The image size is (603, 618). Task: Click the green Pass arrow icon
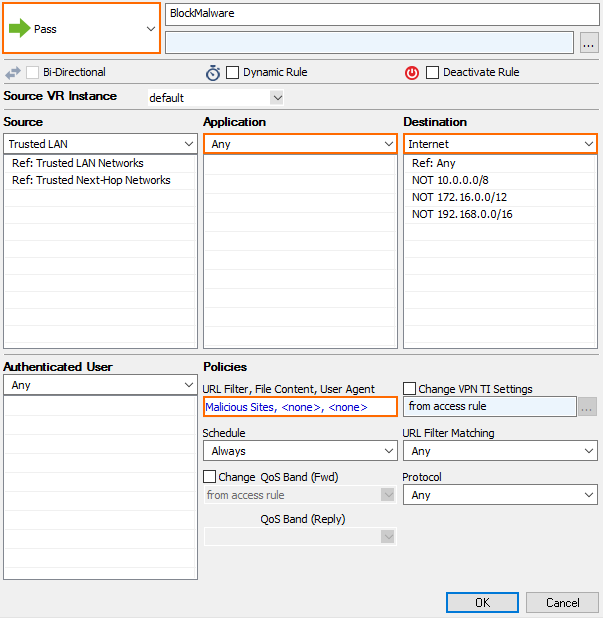click(x=19, y=29)
